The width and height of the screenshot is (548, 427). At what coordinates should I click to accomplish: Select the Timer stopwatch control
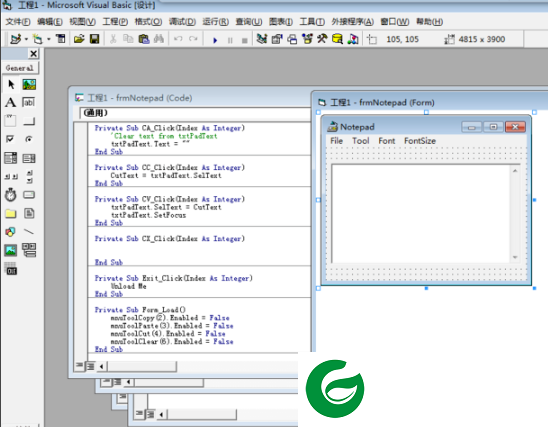[10, 195]
